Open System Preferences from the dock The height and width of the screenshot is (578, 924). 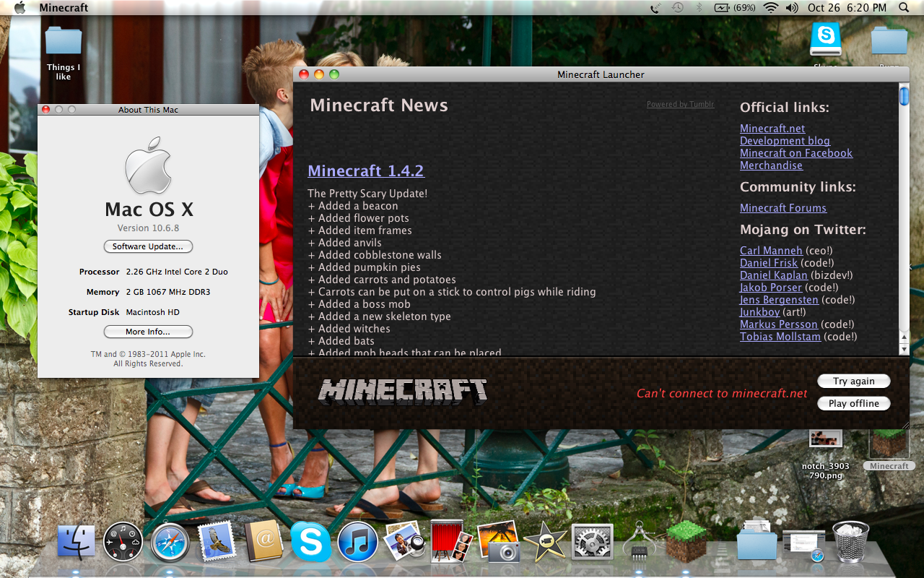(x=592, y=542)
